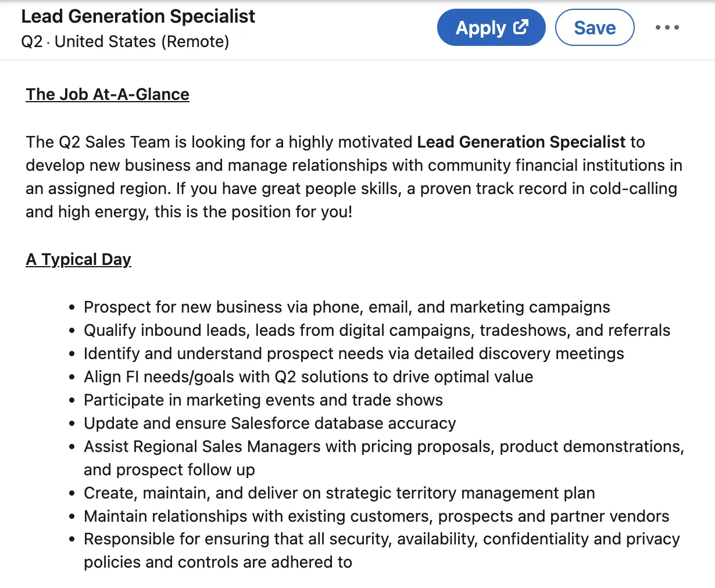Click Participate in marketing events line
The height and width of the screenshot is (588, 715).
click(x=263, y=400)
